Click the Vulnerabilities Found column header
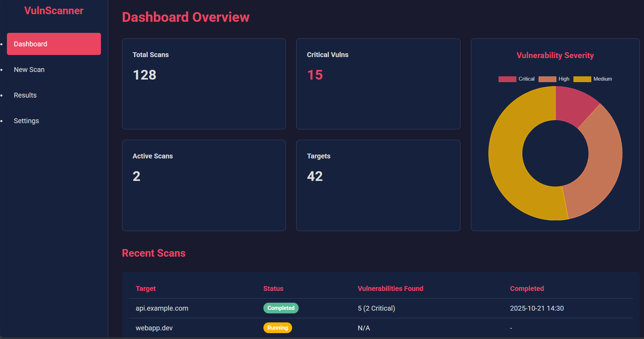The height and width of the screenshot is (339, 644). [x=391, y=288]
